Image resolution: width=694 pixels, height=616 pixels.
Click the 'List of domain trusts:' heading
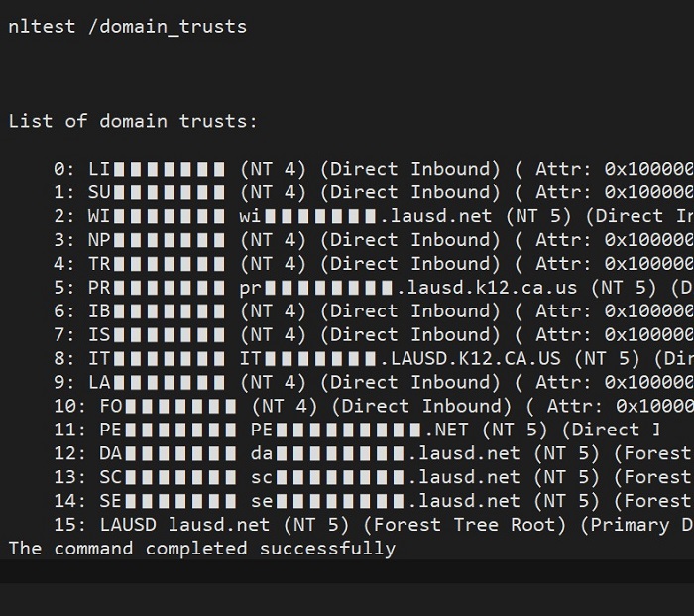(133, 121)
